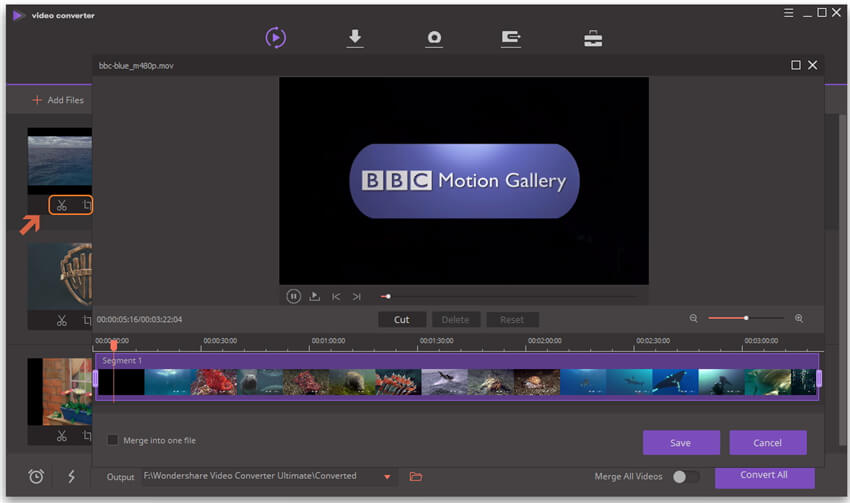Click the preview playback progress slider

(508, 296)
